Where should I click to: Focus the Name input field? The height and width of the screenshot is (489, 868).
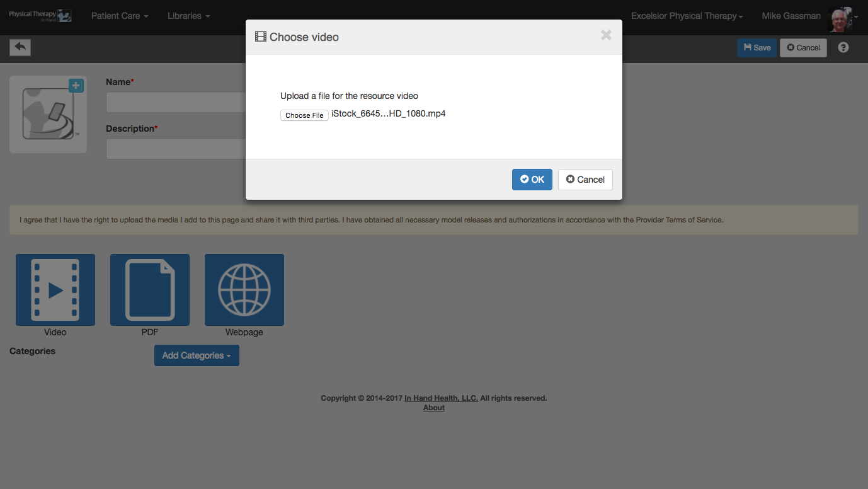(x=176, y=102)
